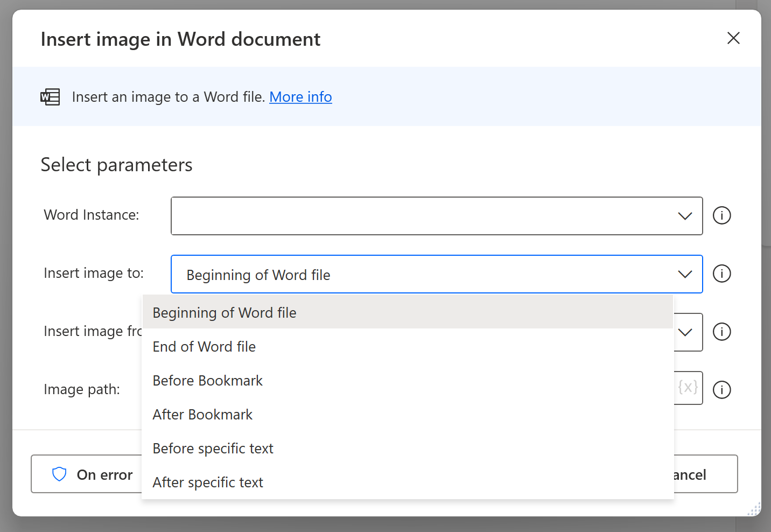This screenshot has width=771, height=532.
Task: Click the {x} variable picker icon
Action: [x=688, y=387]
